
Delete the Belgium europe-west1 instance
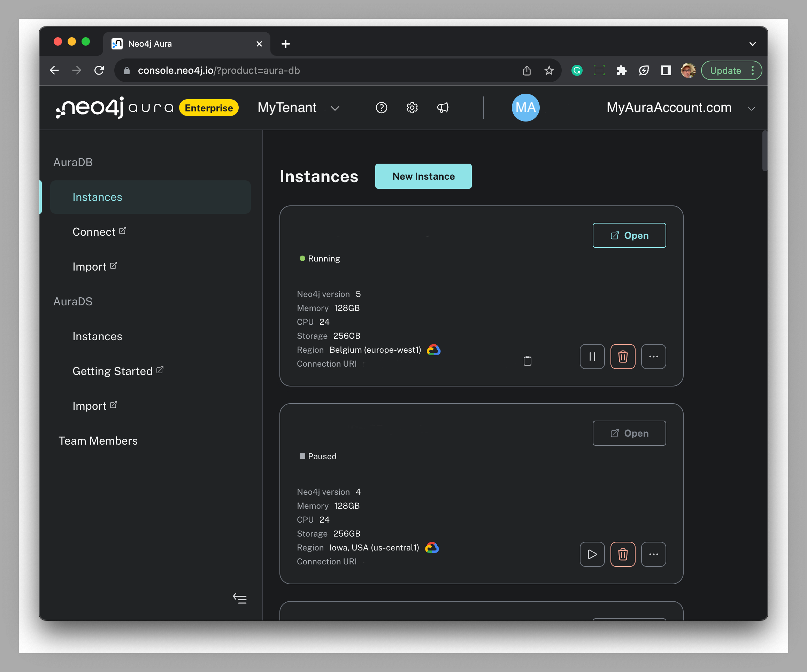click(623, 356)
